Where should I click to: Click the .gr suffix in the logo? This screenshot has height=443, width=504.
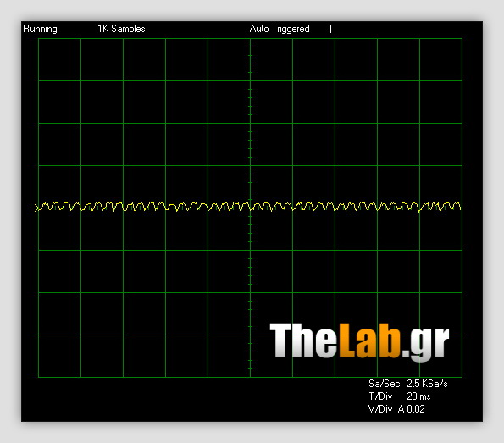pos(425,344)
